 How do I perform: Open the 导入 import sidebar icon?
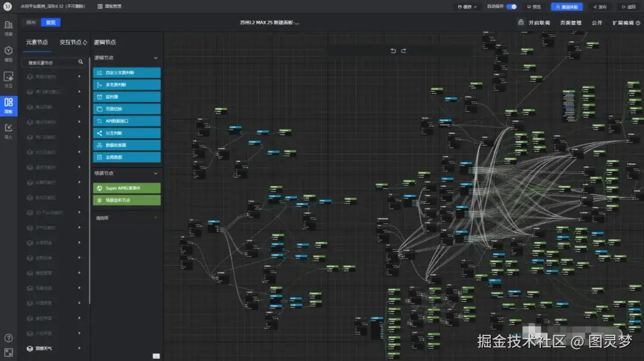pyautogui.click(x=8, y=131)
